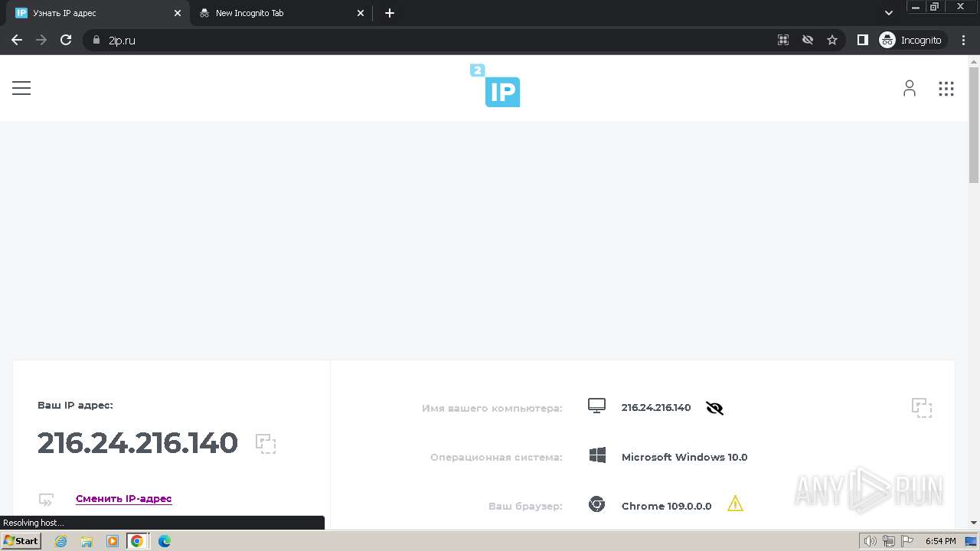
Task: Open File Explorer from taskbar
Action: point(87,541)
